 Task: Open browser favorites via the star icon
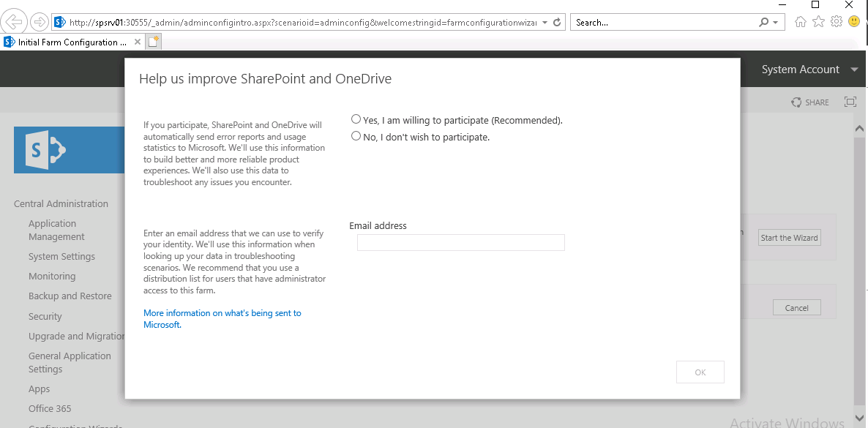pyautogui.click(x=819, y=22)
